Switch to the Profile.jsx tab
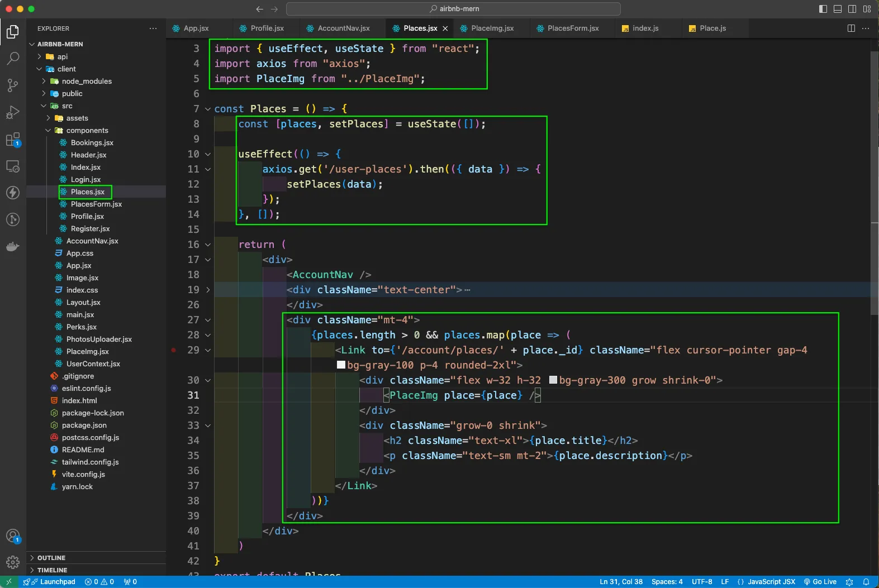The image size is (879, 588). [x=267, y=28]
